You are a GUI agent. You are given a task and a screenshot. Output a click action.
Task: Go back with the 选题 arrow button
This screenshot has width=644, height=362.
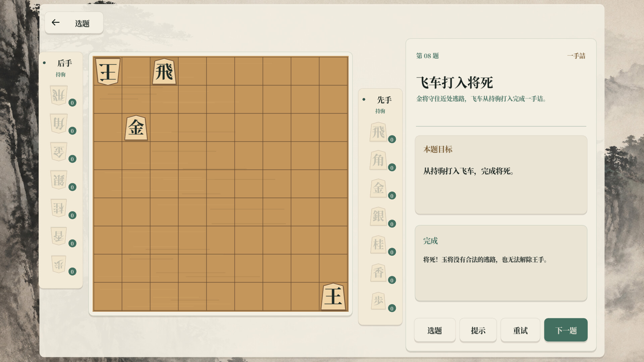(x=74, y=23)
